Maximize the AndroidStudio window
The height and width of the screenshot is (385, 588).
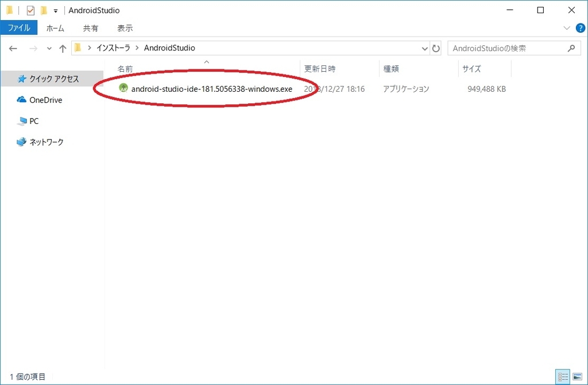point(540,10)
